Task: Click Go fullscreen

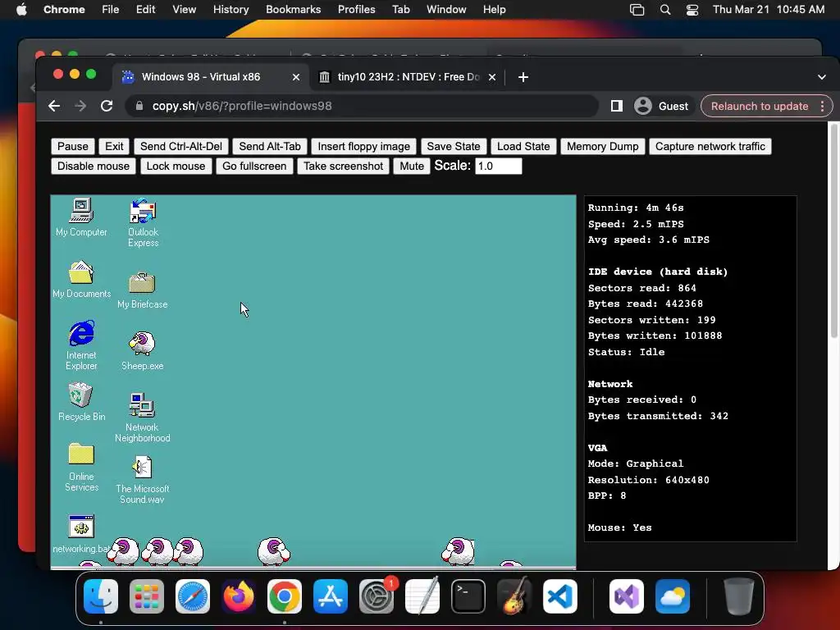Action: pyautogui.click(x=254, y=166)
